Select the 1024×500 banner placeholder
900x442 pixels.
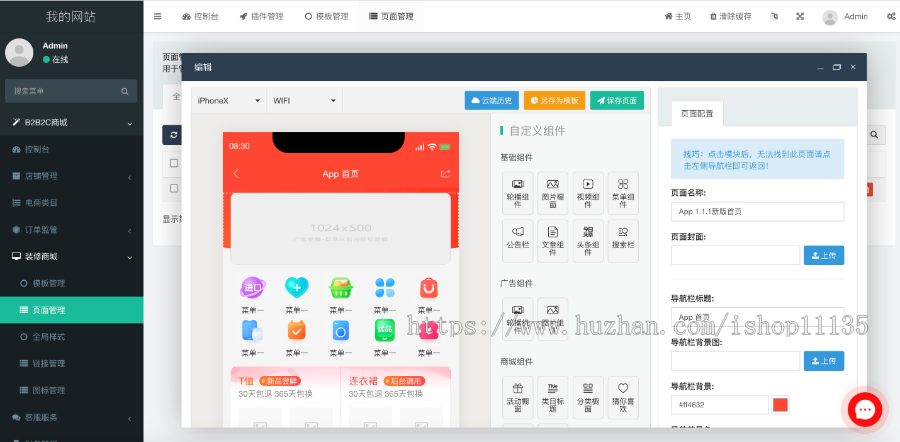click(340, 228)
